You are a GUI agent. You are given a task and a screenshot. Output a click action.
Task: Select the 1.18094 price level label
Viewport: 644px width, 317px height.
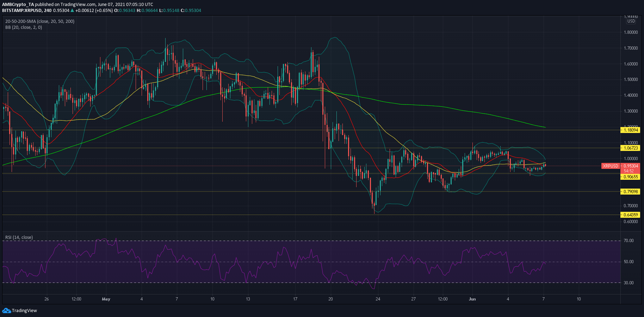click(x=631, y=130)
